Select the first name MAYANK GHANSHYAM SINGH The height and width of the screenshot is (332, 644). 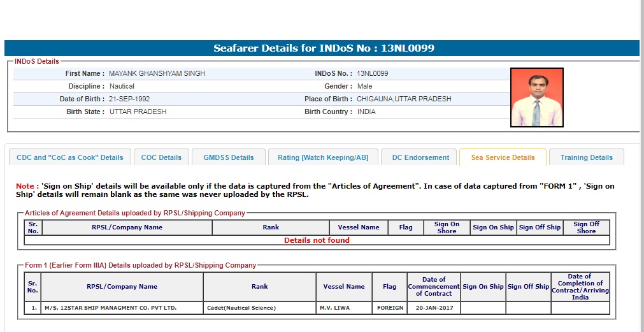pyautogui.click(x=157, y=74)
